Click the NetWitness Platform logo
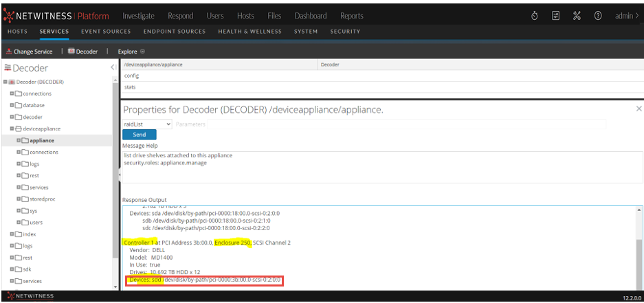The height and width of the screenshot is (303, 644). pyautogui.click(x=55, y=16)
